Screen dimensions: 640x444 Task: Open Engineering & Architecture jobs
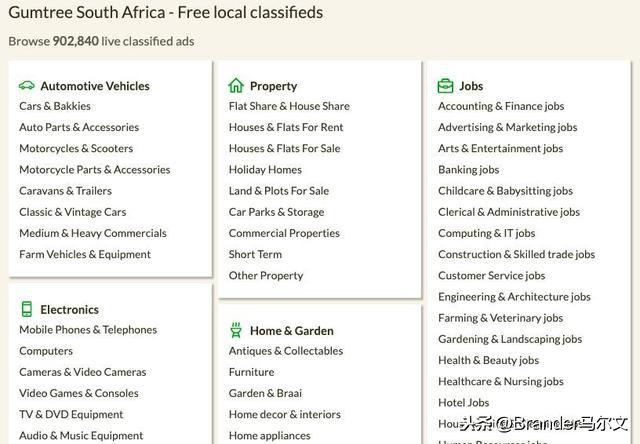pos(514,297)
